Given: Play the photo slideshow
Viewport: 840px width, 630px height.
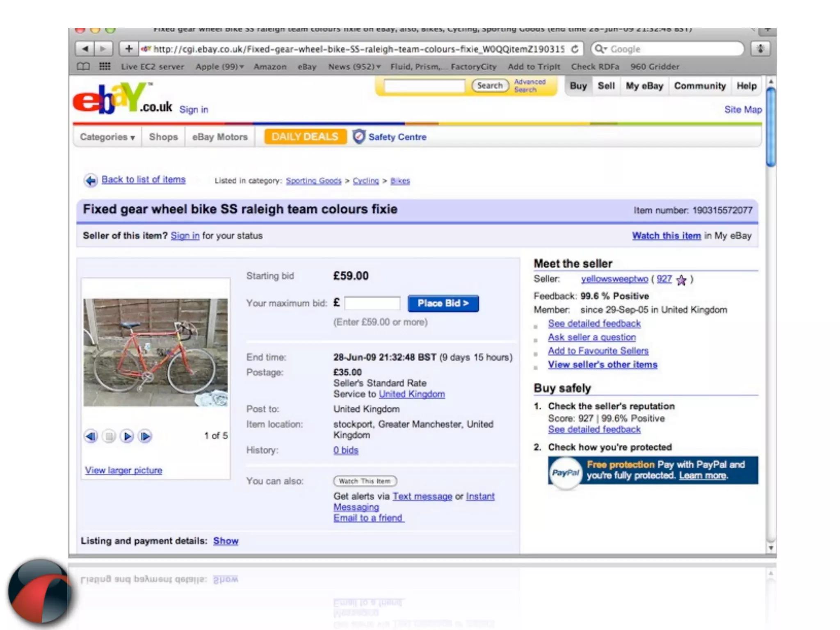Looking at the screenshot, I should point(127,436).
